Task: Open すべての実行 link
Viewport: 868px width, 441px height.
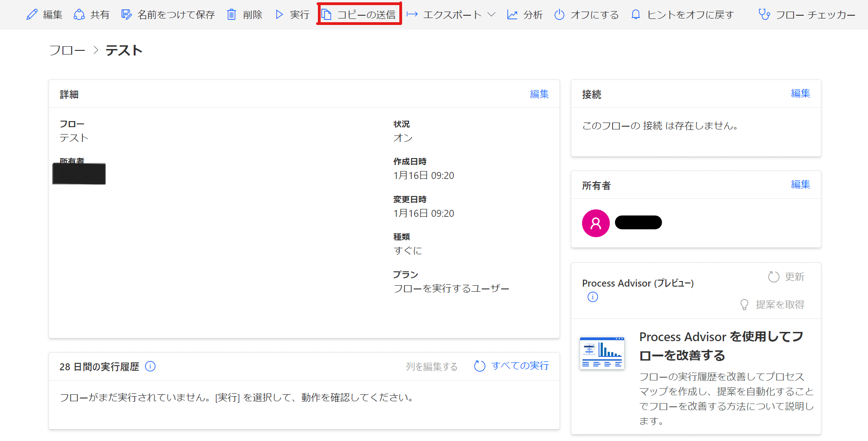Action: point(520,366)
